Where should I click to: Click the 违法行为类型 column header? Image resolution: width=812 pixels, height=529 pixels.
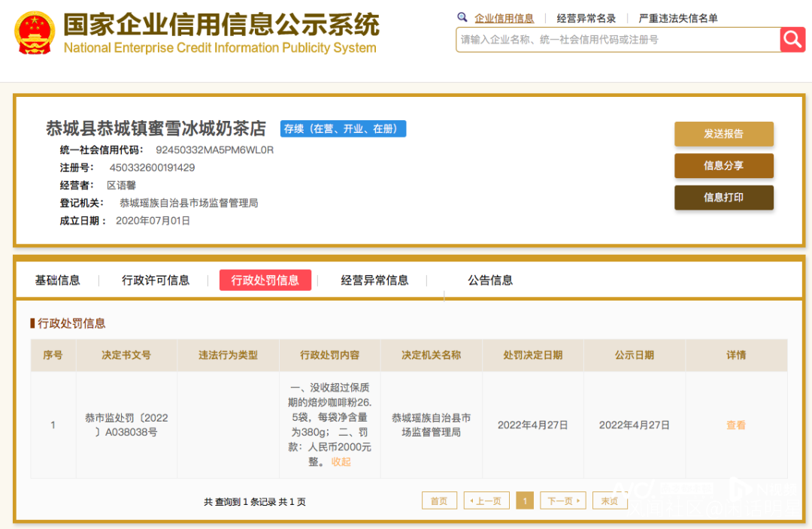[x=228, y=355]
